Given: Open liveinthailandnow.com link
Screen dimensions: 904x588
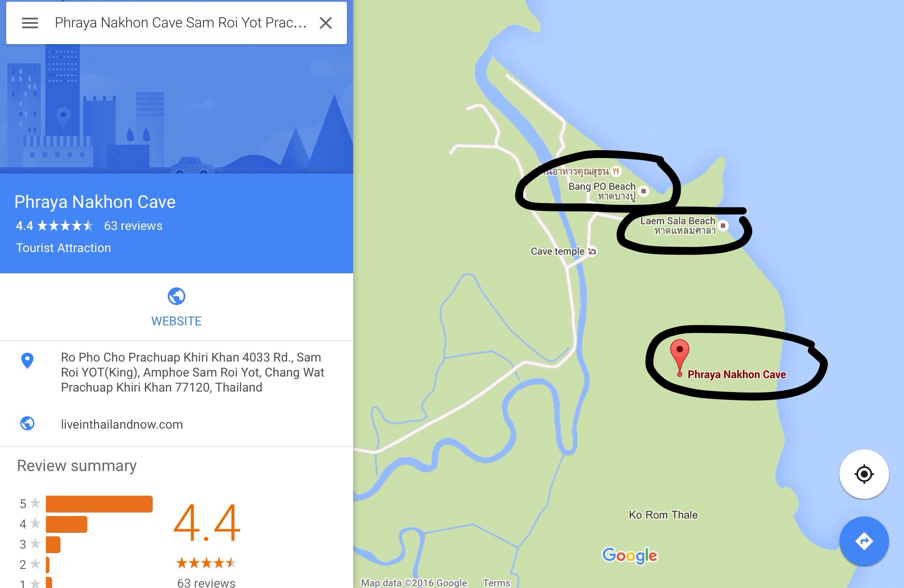Looking at the screenshot, I should point(122,424).
